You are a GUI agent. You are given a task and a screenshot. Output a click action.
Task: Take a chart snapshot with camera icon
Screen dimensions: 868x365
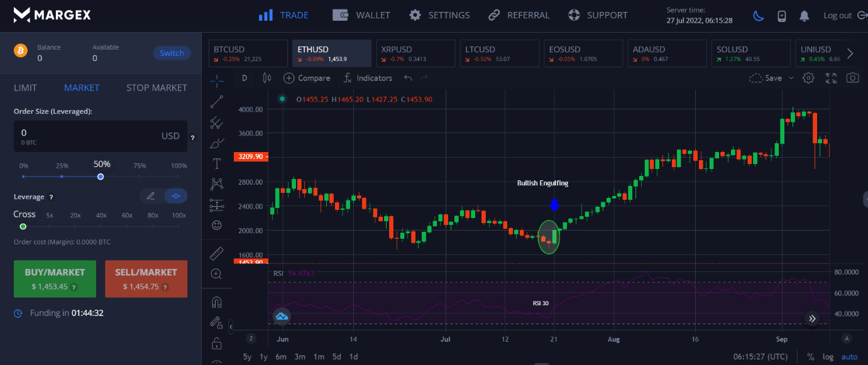853,78
